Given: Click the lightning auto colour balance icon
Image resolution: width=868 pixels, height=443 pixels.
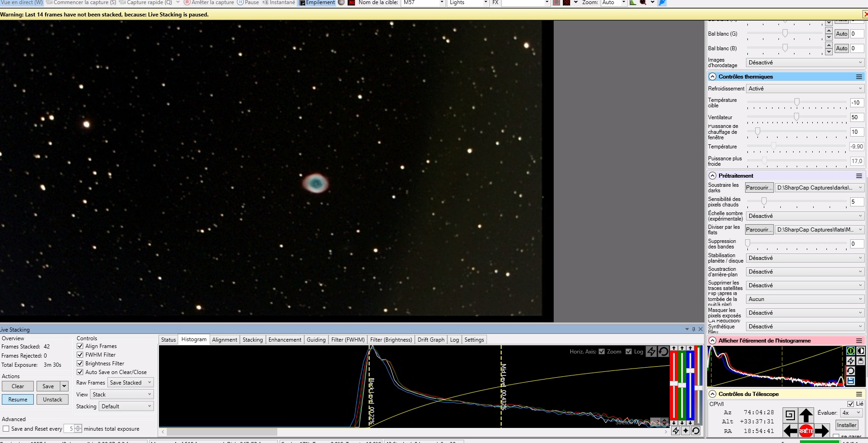Looking at the screenshot, I should click(x=676, y=431).
